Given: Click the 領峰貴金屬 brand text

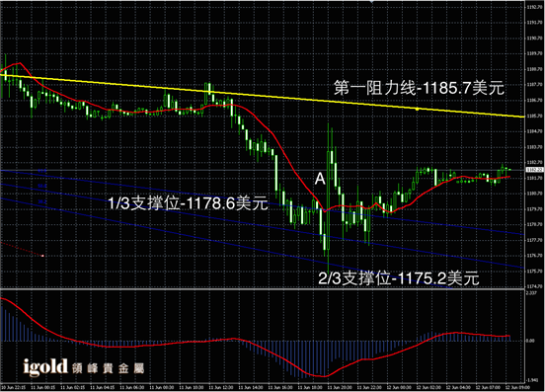Looking at the screenshot, I should coord(108,368).
